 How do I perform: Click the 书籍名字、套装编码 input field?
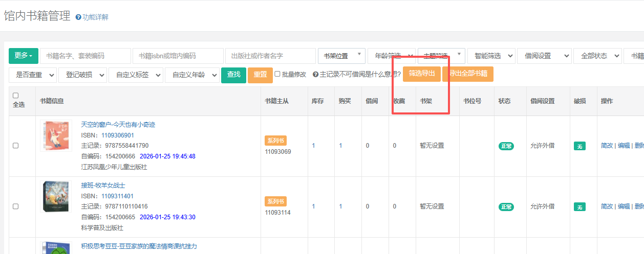click(x=85, y=56)
